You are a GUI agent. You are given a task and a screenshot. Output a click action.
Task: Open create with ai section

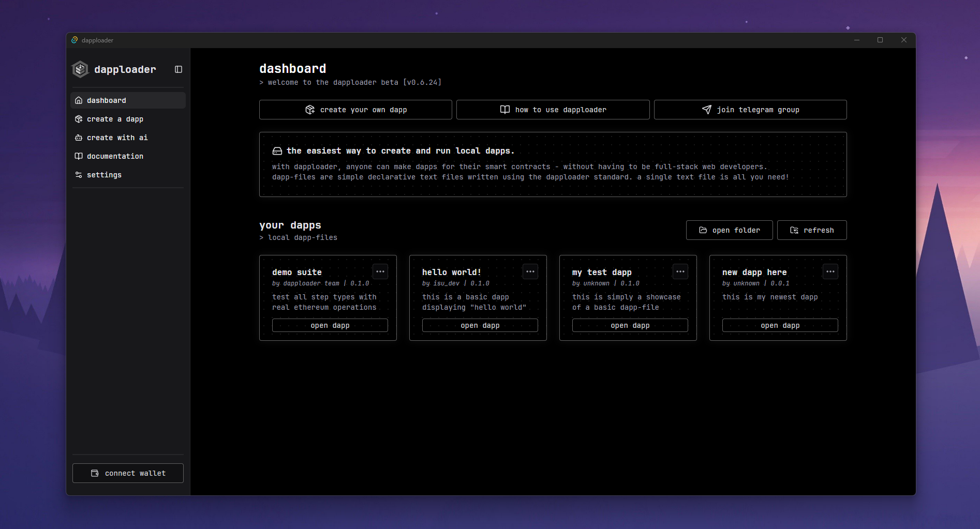(x=128, y=138)
